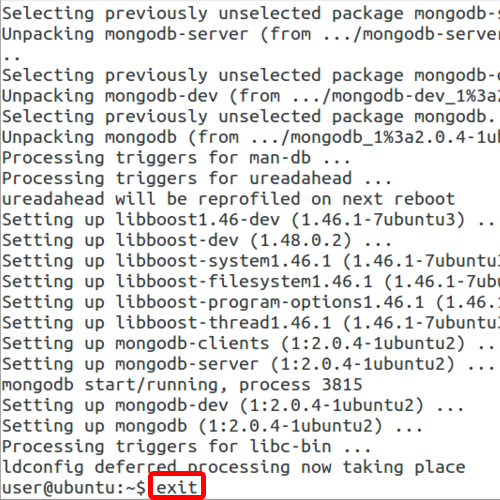Click the highlighted exit command
The image size is (500, 500).
click(x=177, y=487)
